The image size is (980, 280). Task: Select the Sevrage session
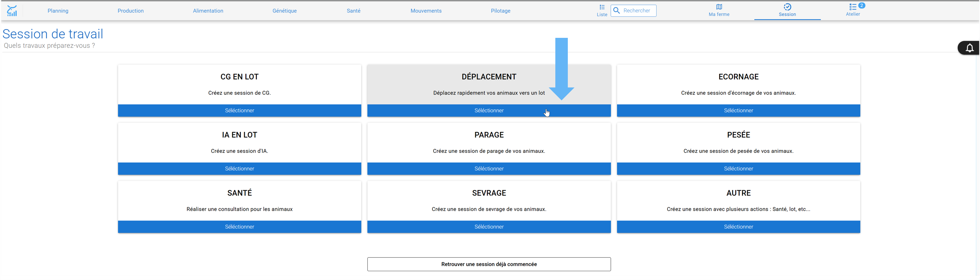[489, 227]
